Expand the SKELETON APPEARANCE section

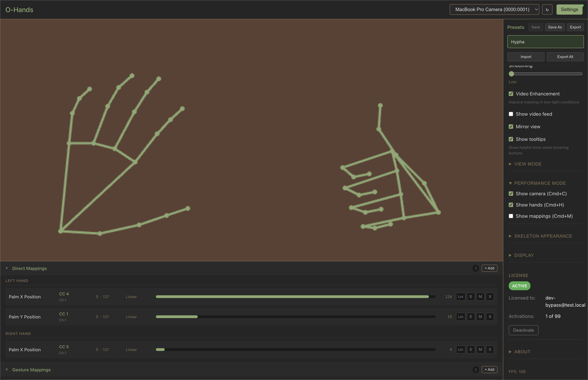click(543, 236)
